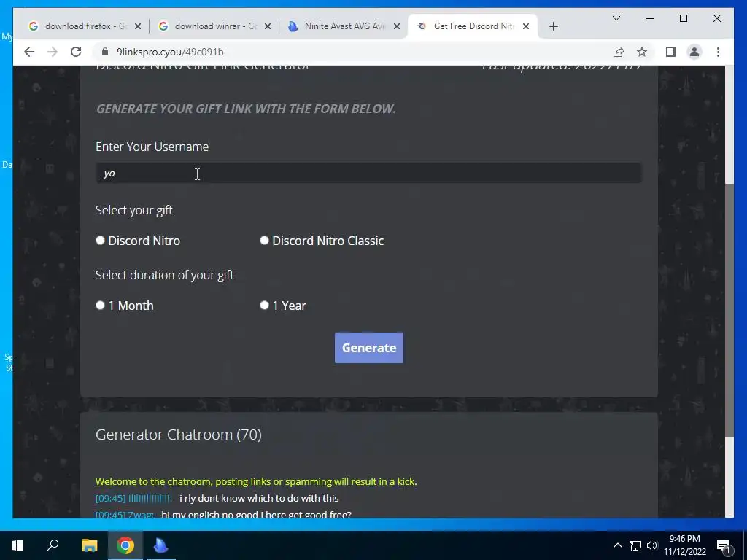Focus the Enter Your Username field

click(368, 174)
